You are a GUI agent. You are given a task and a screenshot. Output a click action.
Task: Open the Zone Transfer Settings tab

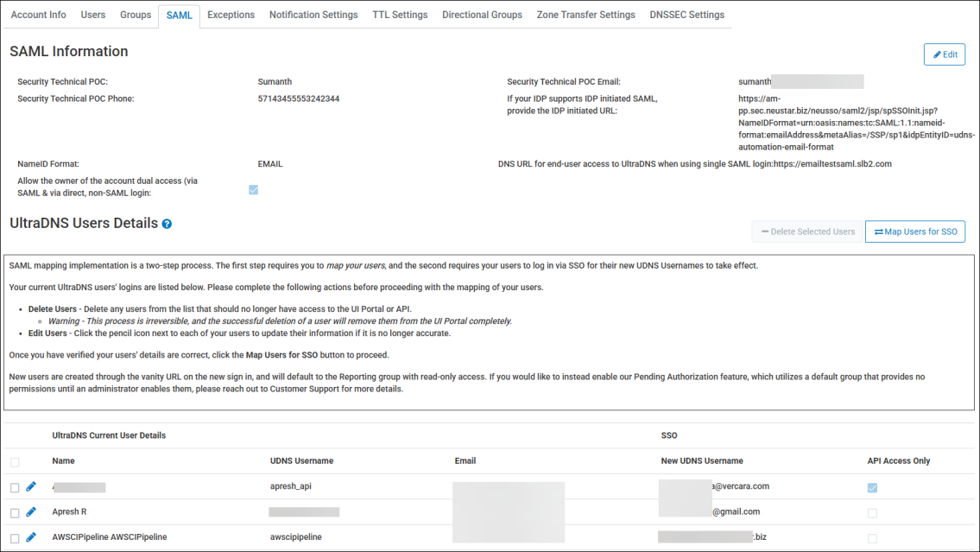click(x=585, y=15)
